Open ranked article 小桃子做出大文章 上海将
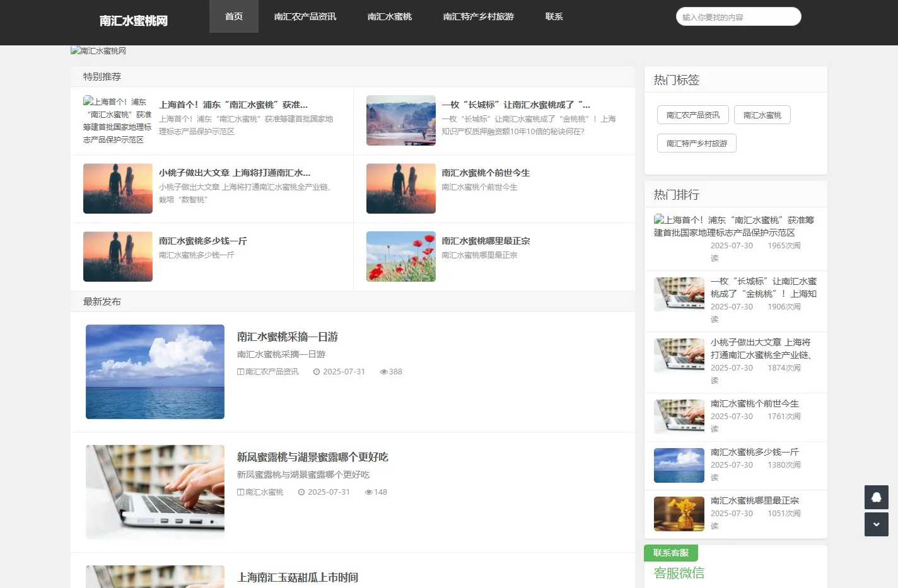Image resolution: width=898 pixels, height=588 pixels. pyautogui.click(x=761, y=349)
